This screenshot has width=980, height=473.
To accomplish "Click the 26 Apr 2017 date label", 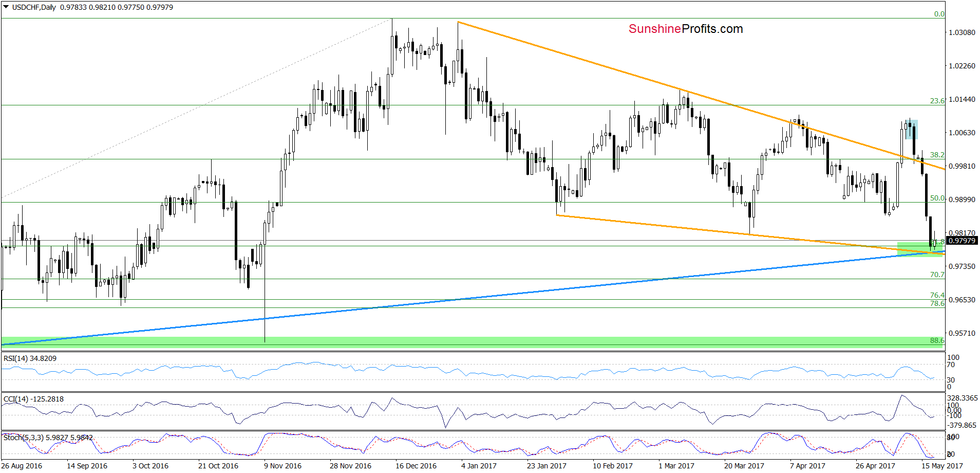I will click(x=875, y=466).
